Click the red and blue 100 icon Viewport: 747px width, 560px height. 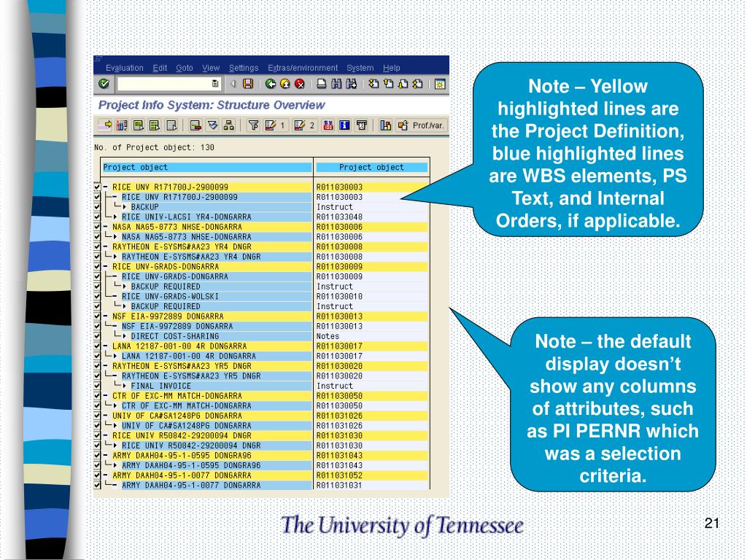pos(328,125)
